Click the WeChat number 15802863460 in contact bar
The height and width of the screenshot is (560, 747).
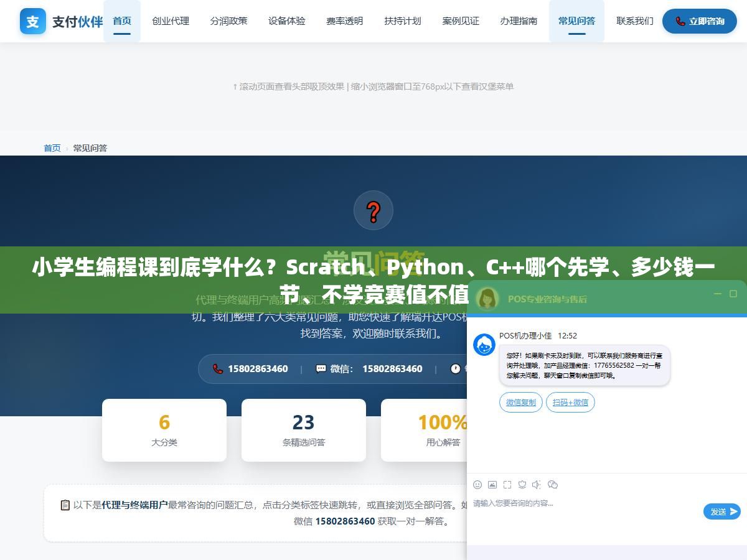pyautogui.click(x=392, y=368)
